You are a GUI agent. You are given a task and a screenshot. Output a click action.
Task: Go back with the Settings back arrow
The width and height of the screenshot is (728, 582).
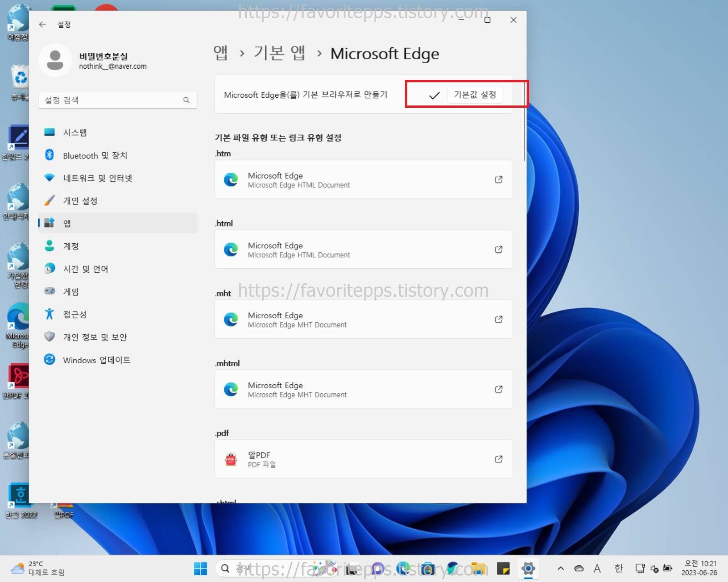(x=43, y=25)
